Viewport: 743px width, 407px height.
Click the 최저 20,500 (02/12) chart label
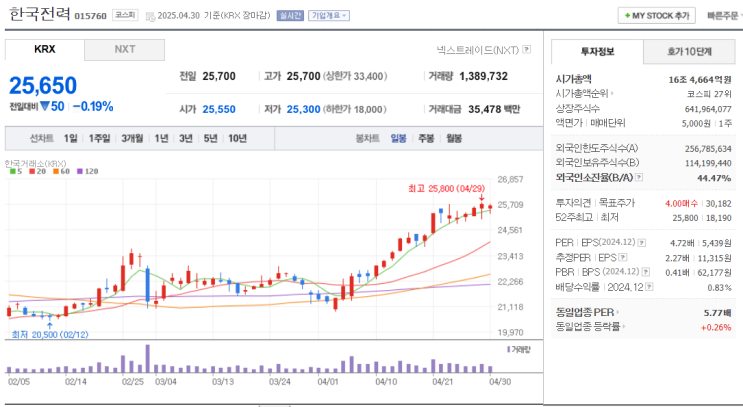click(x=50, y=335)
